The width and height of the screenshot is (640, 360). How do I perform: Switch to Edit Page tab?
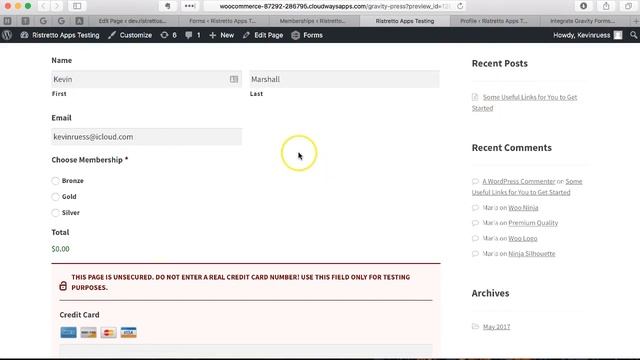[x=132, y=21]
